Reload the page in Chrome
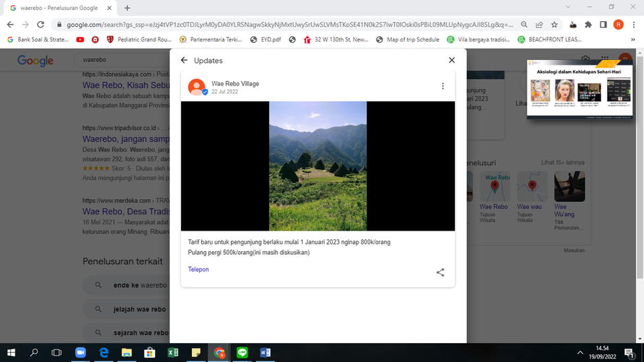Screen dimensions: 644x362 point(40,25)
